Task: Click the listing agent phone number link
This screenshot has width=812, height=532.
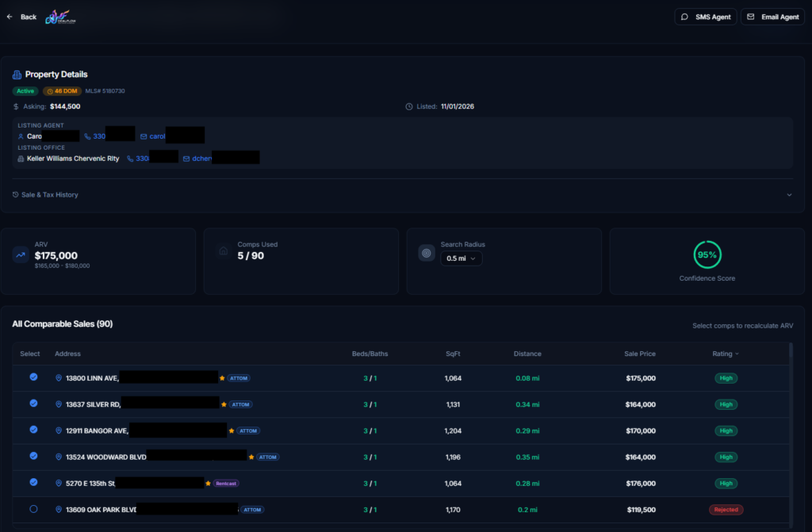Action: click(x=98, y=136)
